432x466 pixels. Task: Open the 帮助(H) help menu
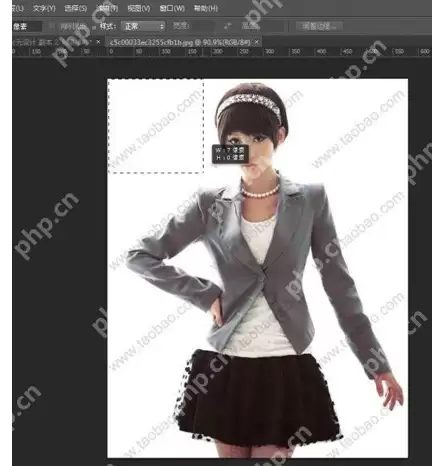206,8
